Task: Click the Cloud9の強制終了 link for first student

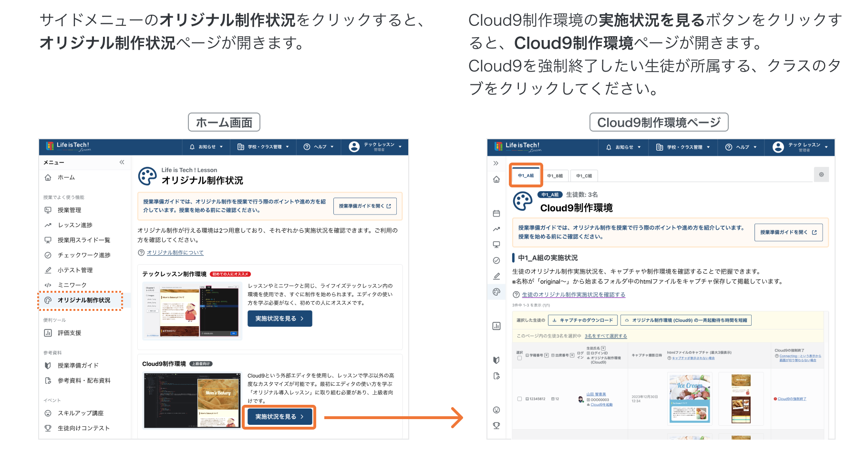Action: tap(792, 399)
